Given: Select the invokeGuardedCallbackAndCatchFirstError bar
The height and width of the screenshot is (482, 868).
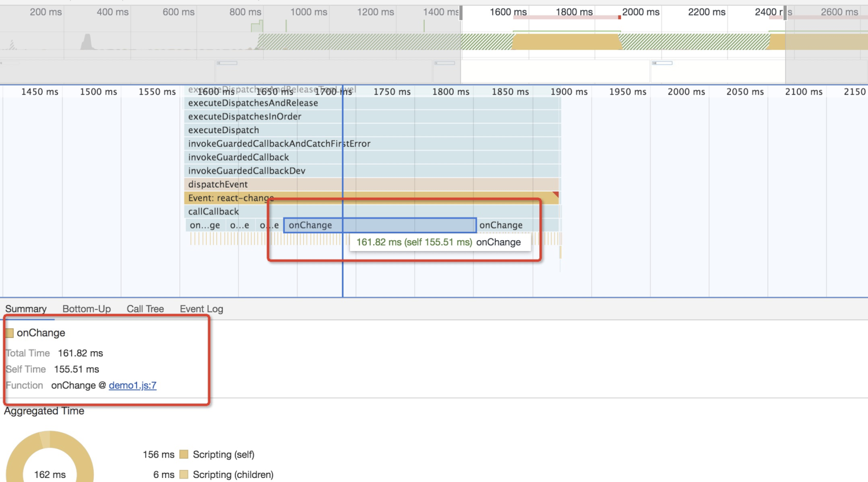Looking at the screenshot, I should (372, 144).
